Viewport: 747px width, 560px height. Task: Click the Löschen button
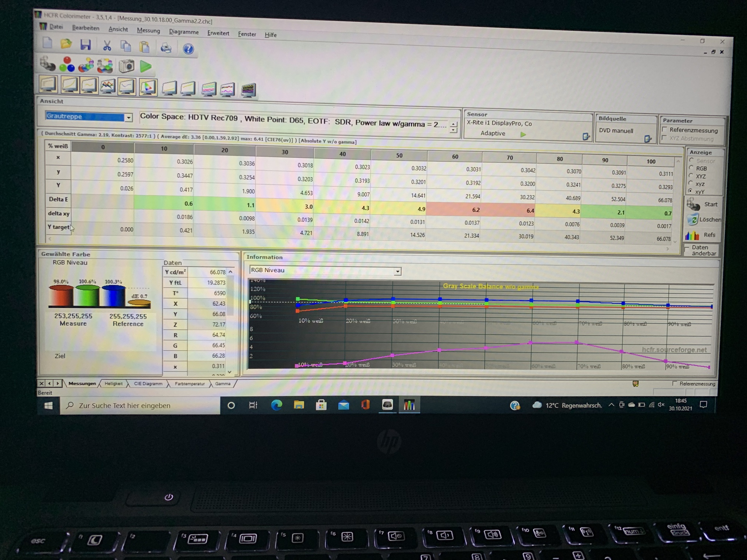(704, 219)
